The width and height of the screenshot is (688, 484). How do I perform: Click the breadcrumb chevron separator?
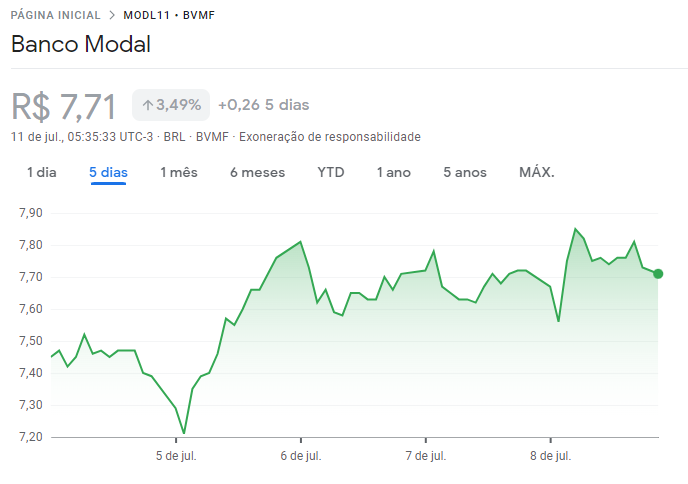coord(112,15)
